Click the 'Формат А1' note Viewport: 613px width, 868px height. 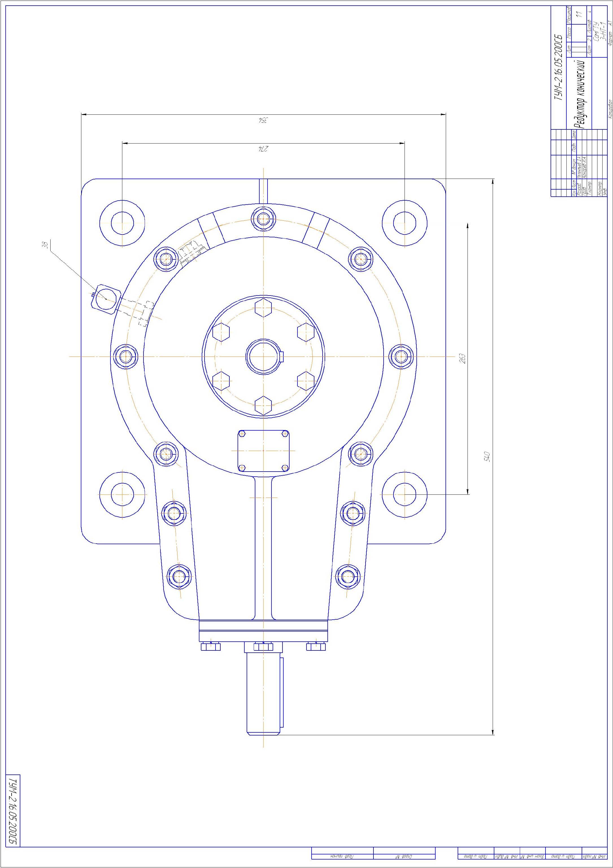click(x=610, y=33)
